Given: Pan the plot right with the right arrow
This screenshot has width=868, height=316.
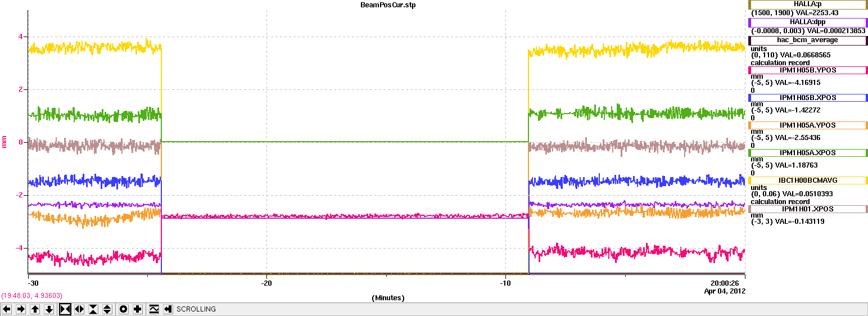Looking at the screenshot, I should 21,309.
